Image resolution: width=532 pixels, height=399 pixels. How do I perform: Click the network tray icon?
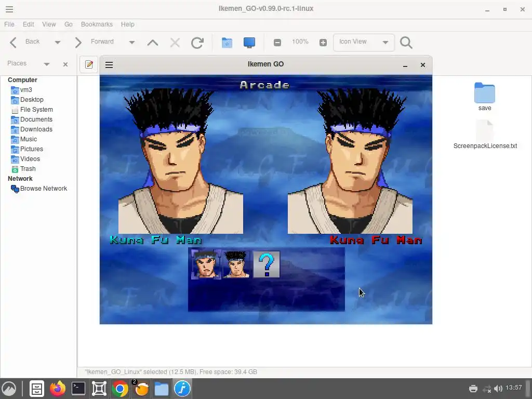click(x=487, y=389)
